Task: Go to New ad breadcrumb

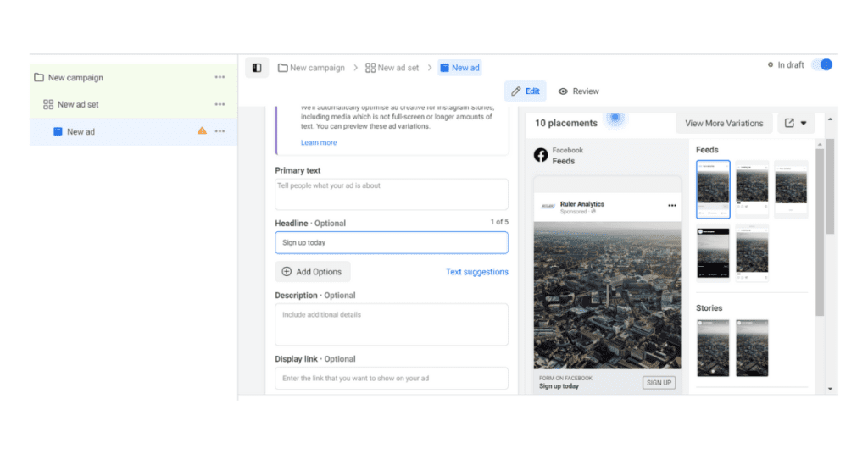Action: (459, 68)
